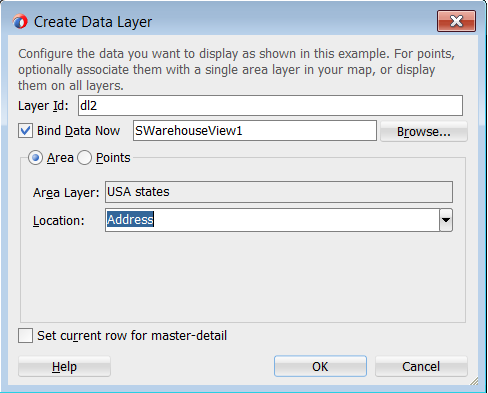Click the resize grip in the dialog corner
Viewport: 488px width, 393px height.
pos(474,381)
